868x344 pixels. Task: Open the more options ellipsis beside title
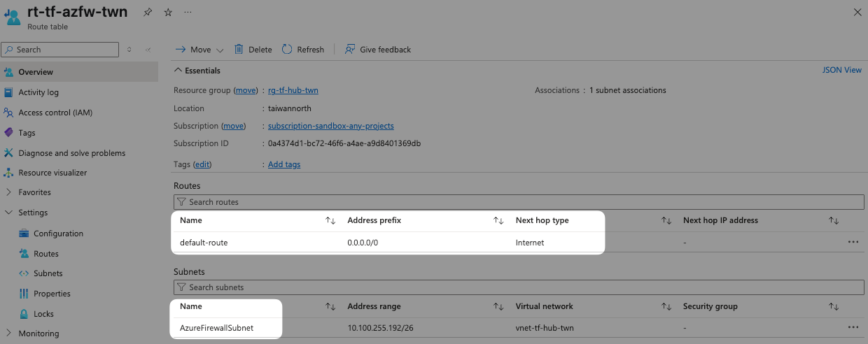click(x=188, y=13)
